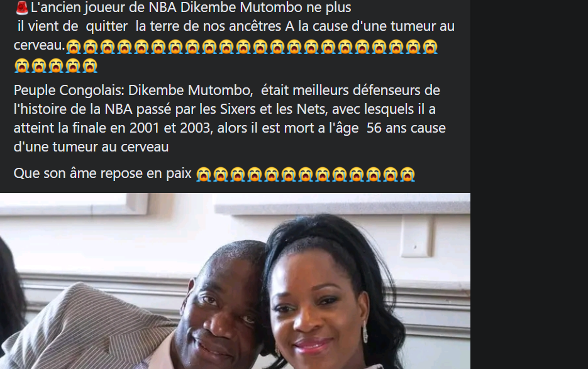The width and height of the screenshot is (588, 369).
Task: Click the "56 ans" text
Action: pyautogui.click(x=387, y=128)
